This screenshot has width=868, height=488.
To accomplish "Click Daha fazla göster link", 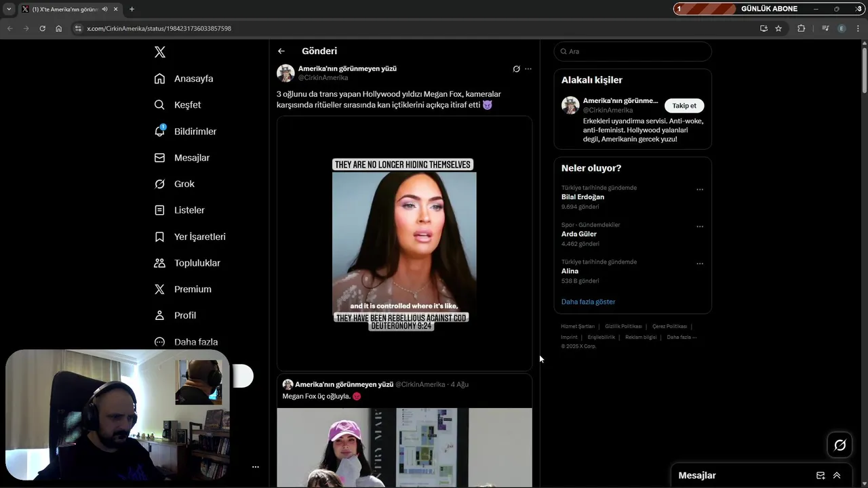I will [588, 302].
